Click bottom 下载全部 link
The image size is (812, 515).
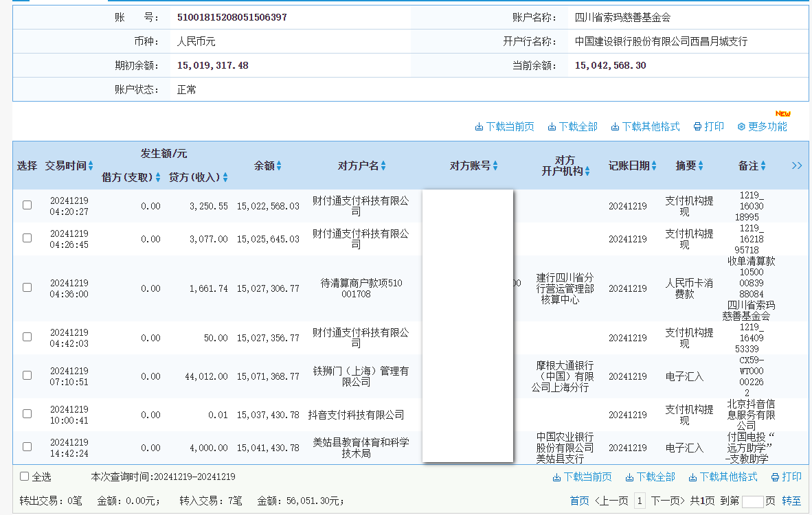pyautogui.click(x=651, y=477)
